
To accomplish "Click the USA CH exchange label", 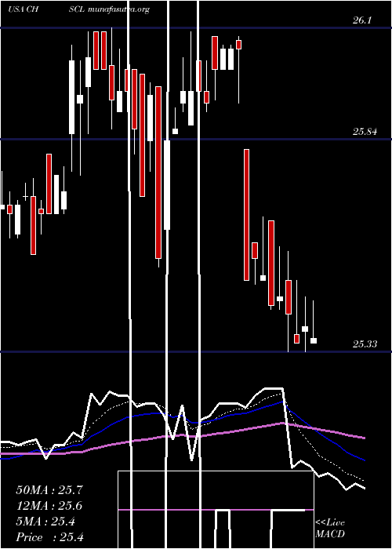I will click(23, 9).
